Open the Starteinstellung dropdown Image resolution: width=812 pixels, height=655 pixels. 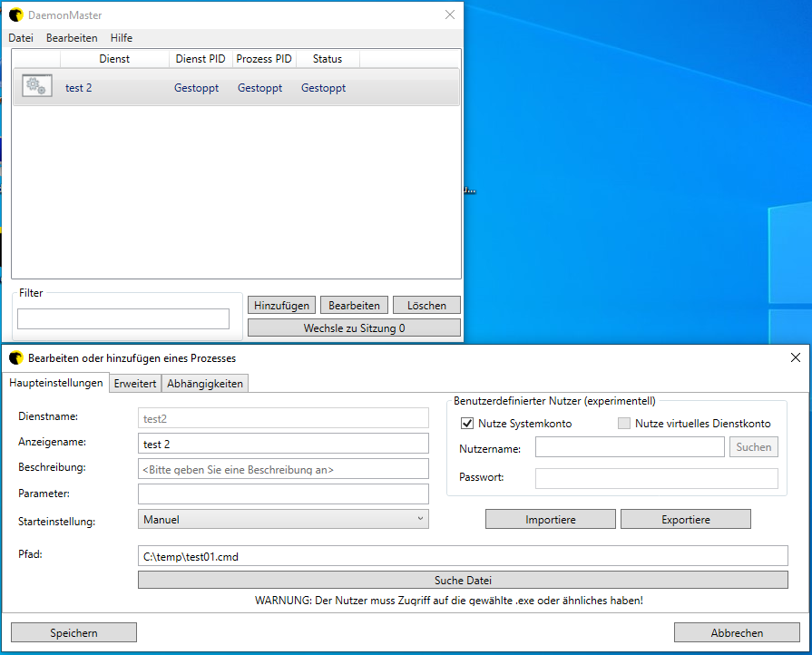(x=283, y=519)
